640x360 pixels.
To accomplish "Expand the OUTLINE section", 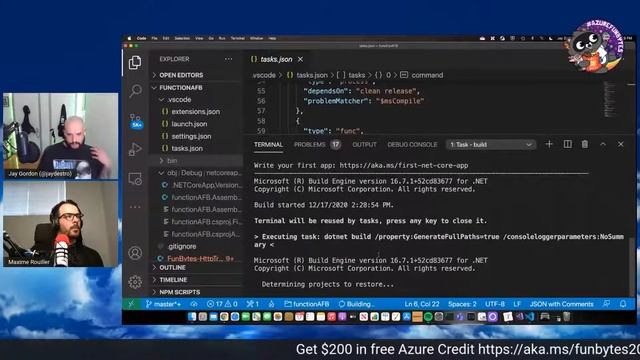I will tap(172, 268).
